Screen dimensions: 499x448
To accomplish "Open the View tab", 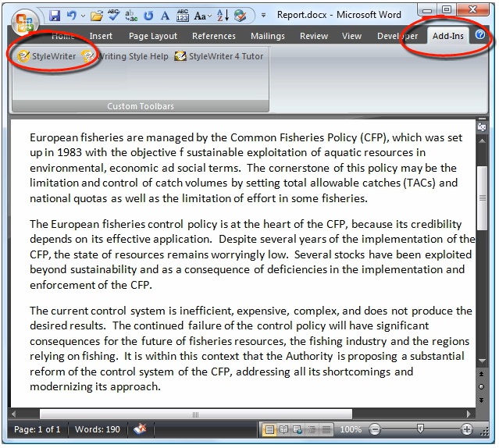I will 351,36.
